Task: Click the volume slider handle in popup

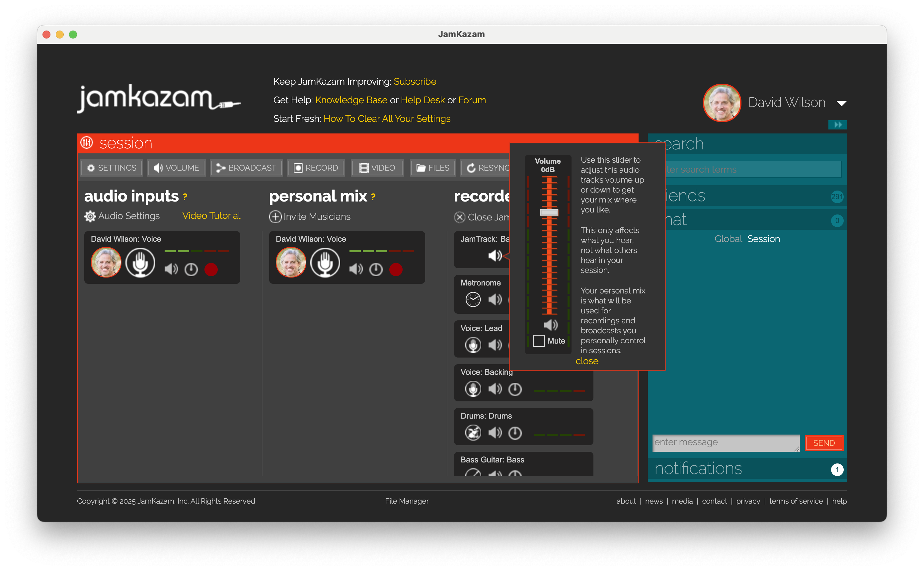Action: [549, 212]
